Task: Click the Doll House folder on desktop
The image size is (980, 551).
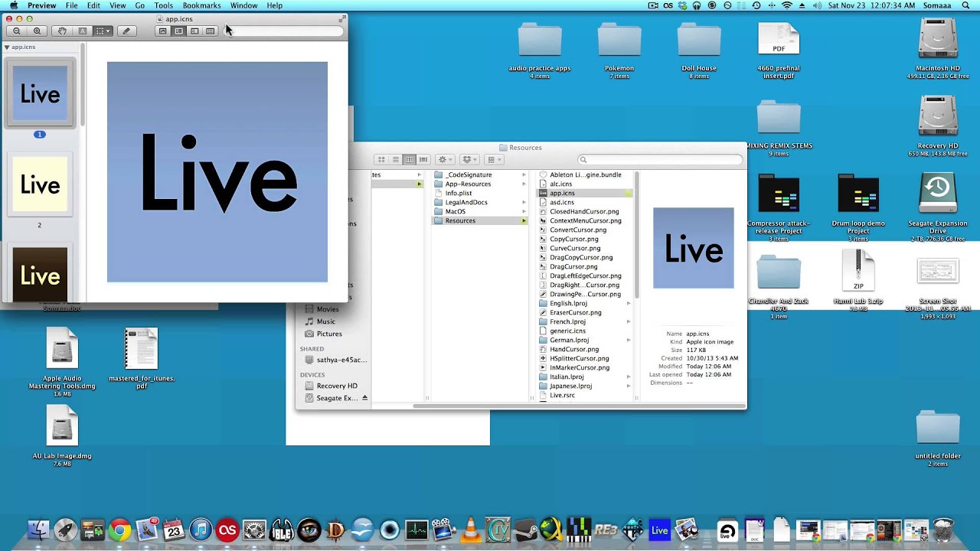Action: (x=699, y=41)
